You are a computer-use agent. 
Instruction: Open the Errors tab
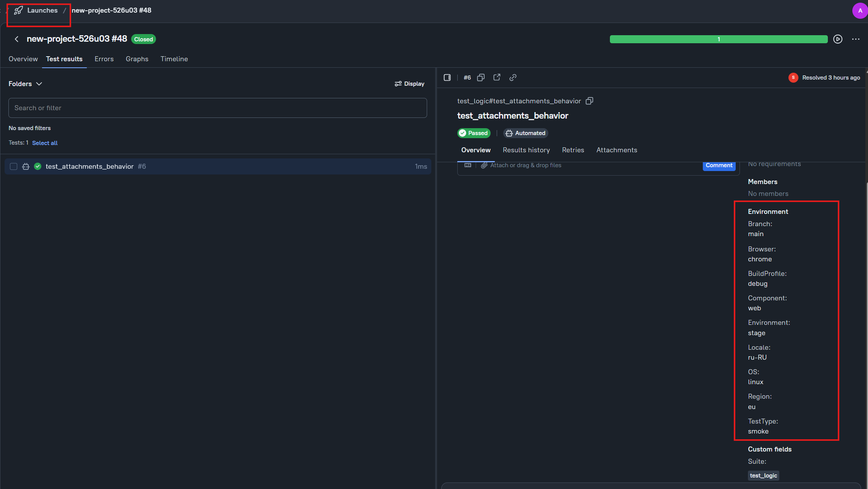(104, 59)
